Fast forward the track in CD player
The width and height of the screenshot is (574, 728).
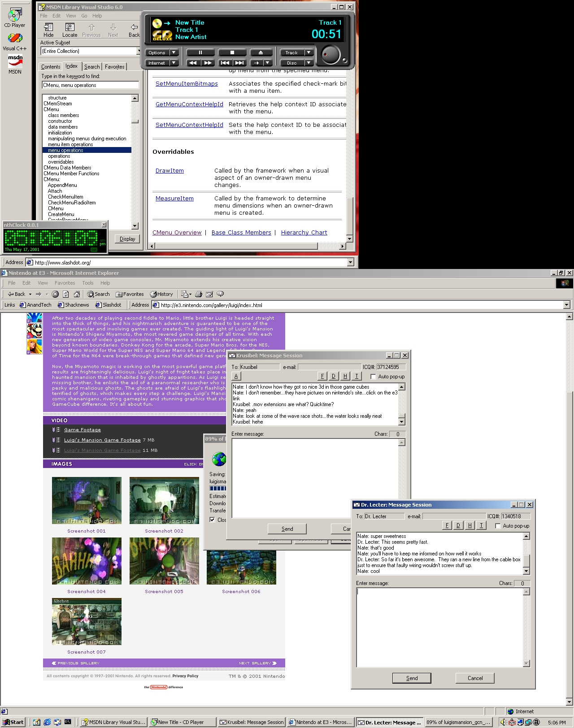click(x=208, y=63)
